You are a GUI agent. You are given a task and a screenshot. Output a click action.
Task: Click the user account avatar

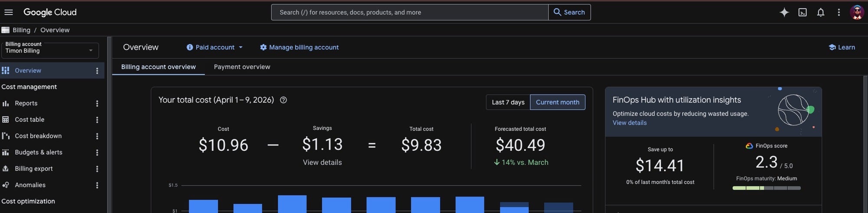(856, 12)
